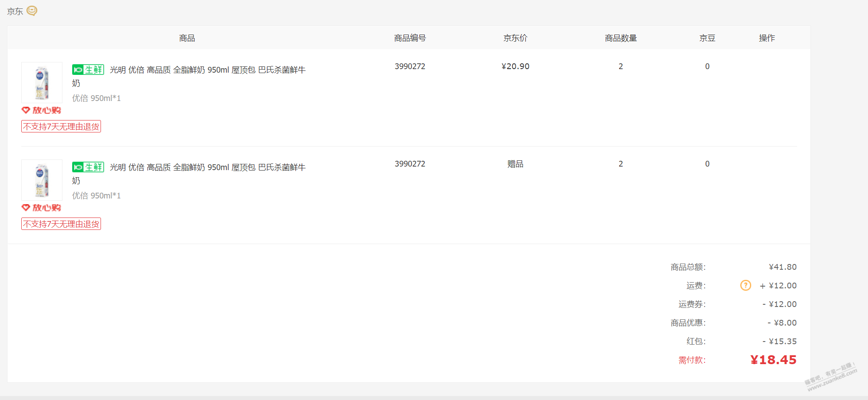Click the 不支持7天无理由退货 tag on the first item
This screenshot has width=868, height=400.
(x=61, y=127)
